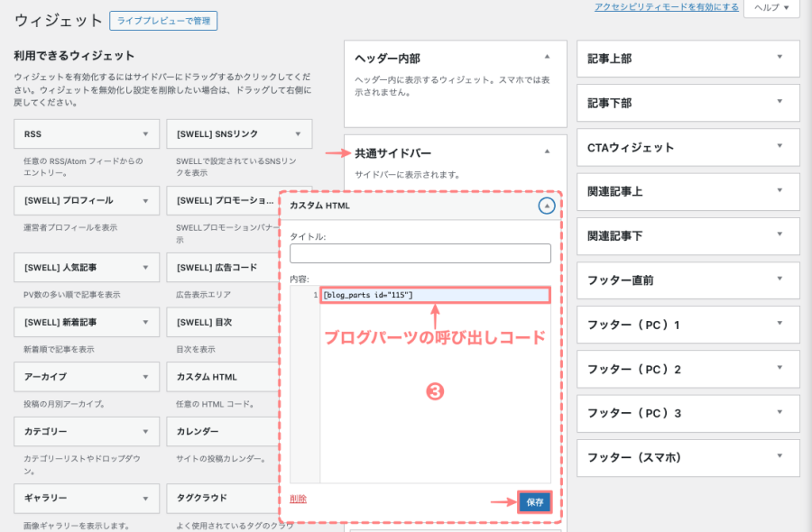Viewport: 812px width, 532px height.
Task: Expand the 記事下部 widget area
Action: pyautogui.click(x=780, y=103)
